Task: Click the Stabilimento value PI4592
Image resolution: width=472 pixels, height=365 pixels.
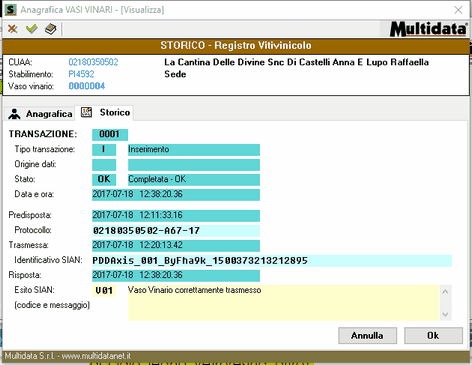Action: [x=81, y=74]
